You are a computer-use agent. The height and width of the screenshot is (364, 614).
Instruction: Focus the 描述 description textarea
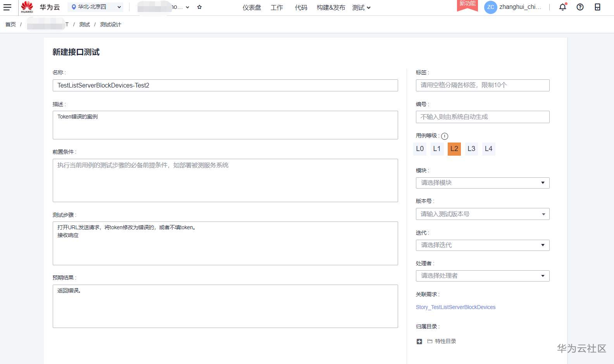click(x=225, y=125)
